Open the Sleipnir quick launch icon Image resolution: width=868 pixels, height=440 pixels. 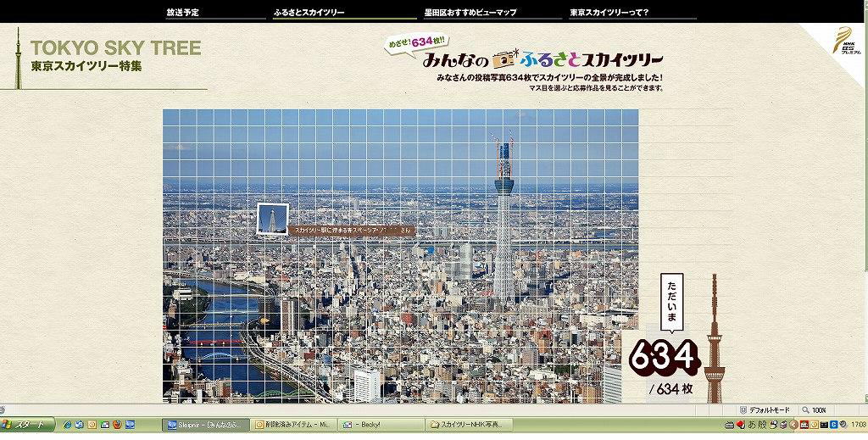pos(130,425)
